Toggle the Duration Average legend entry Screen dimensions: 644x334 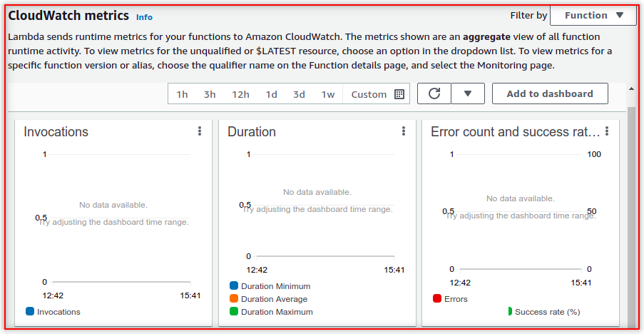tap(268, 299)
